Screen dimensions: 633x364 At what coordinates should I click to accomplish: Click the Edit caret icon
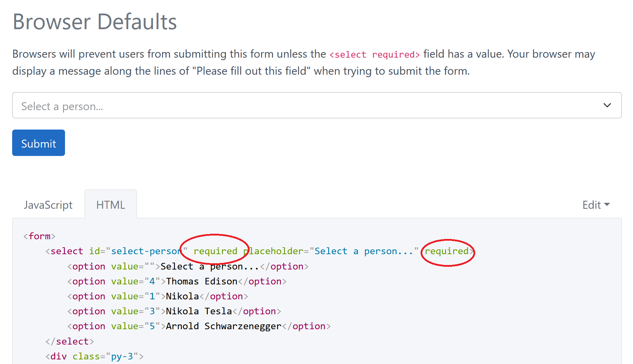click(x=608, y=205)
